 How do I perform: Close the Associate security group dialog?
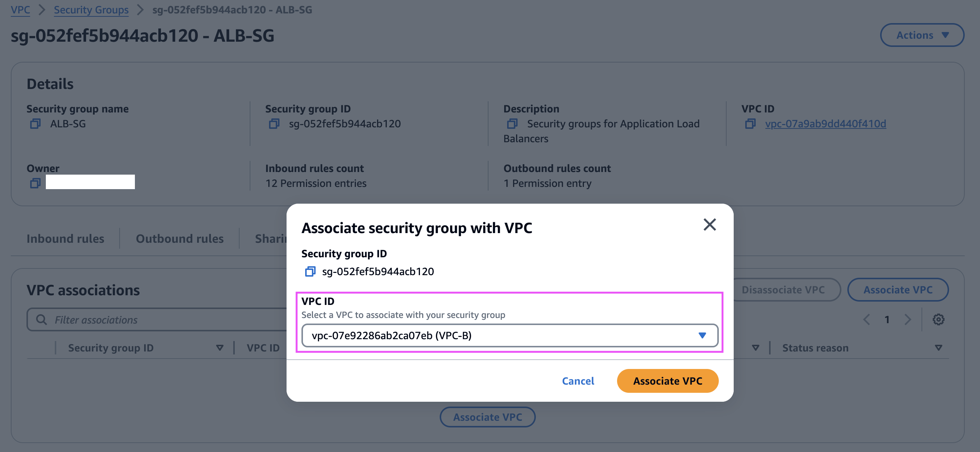pos(709,225)
